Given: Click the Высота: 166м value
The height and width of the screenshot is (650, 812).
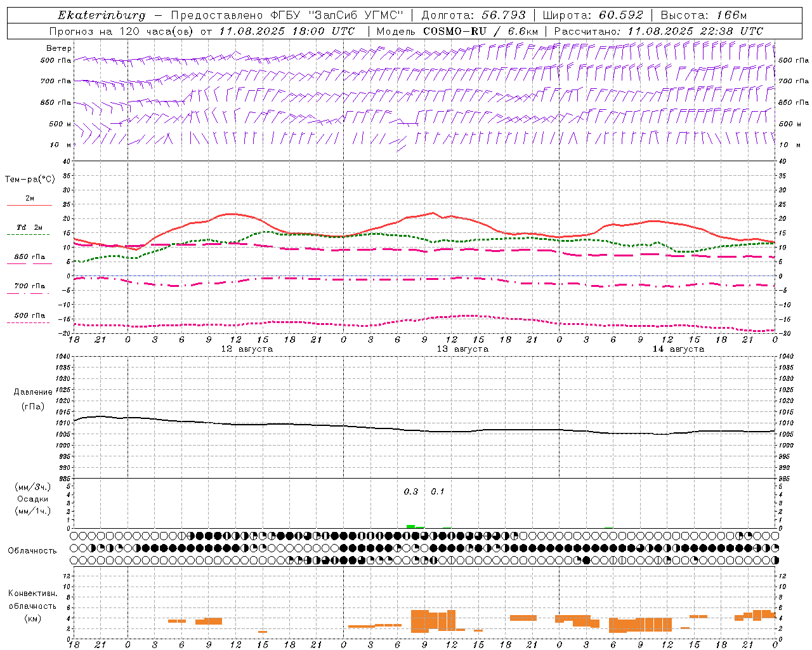Looking at the screenshot, I should click(704, 15).
